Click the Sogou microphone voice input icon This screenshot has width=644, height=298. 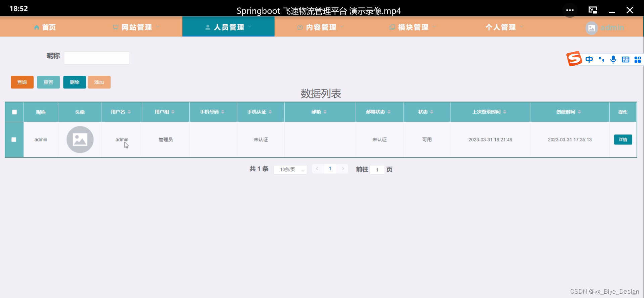(x=613, y=60)
